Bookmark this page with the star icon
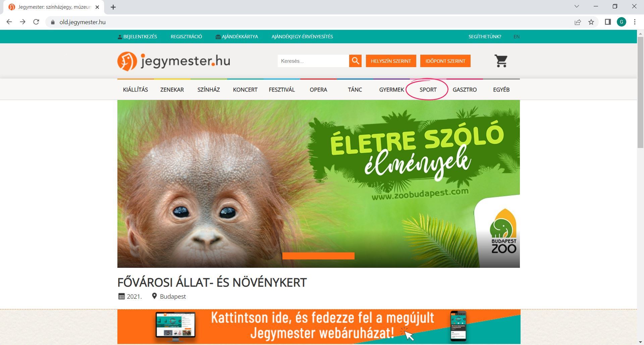The image size is (644, 345). [x=591, y=22]
